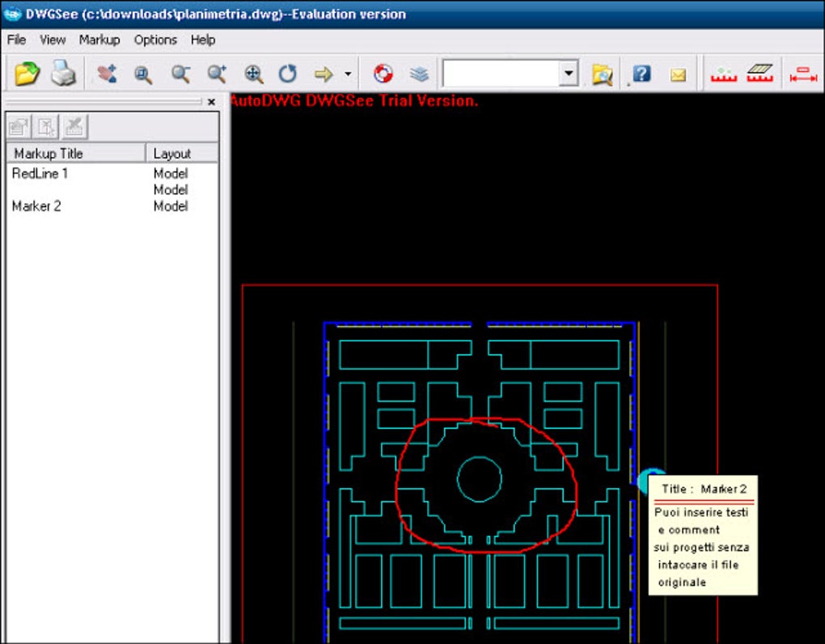Click the blue question mark help icon

pos(641,74)
